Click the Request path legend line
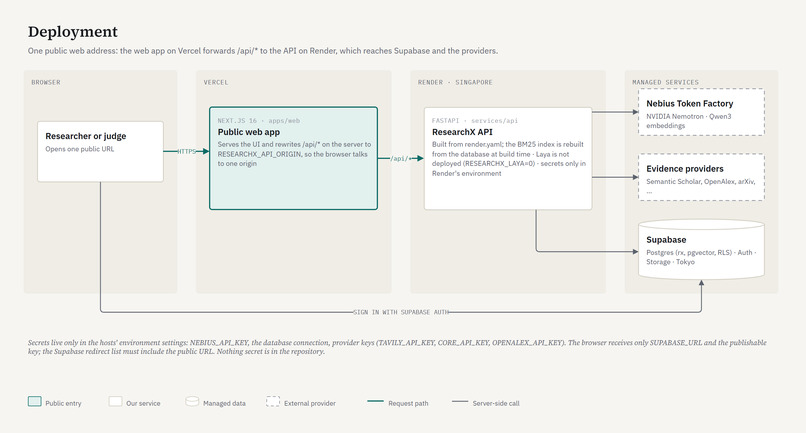Image resolution: width=806 pixels, height=433 pixels. [x=375, y=401]
